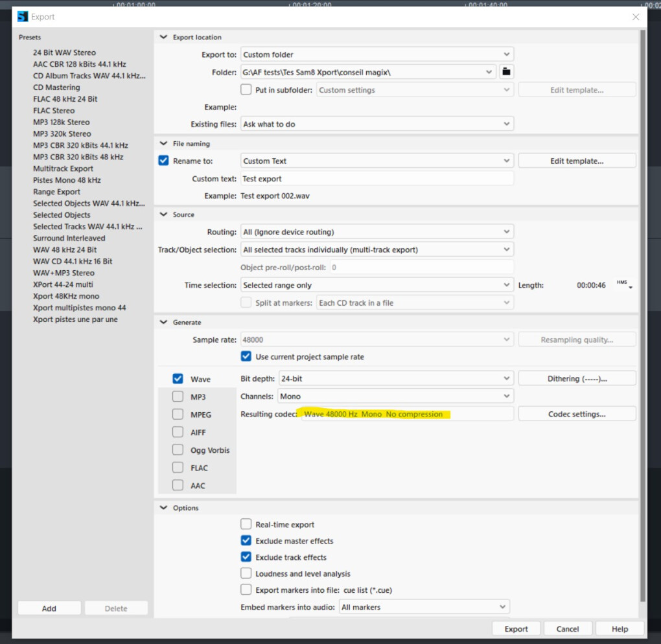Screen dimensions: 661x644
Task: Toggle Use current project sample rate
Action: 246,356
